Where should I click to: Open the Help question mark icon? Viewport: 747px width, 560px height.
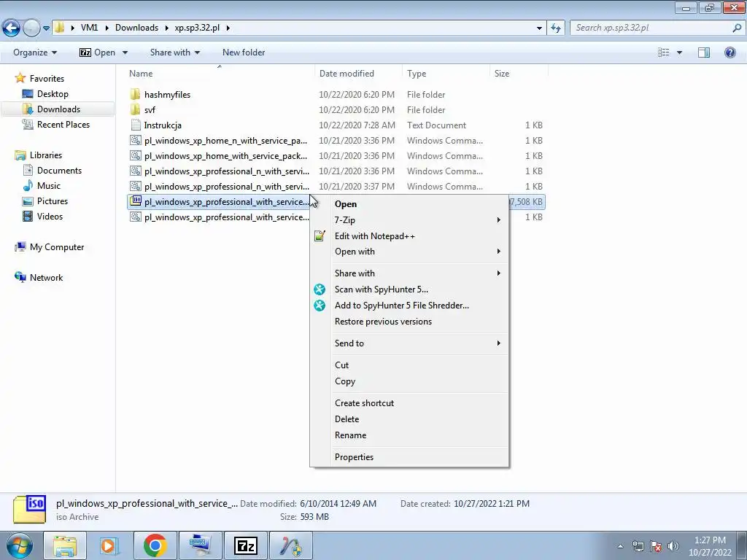pyautogui.click(x=729, y=52)
